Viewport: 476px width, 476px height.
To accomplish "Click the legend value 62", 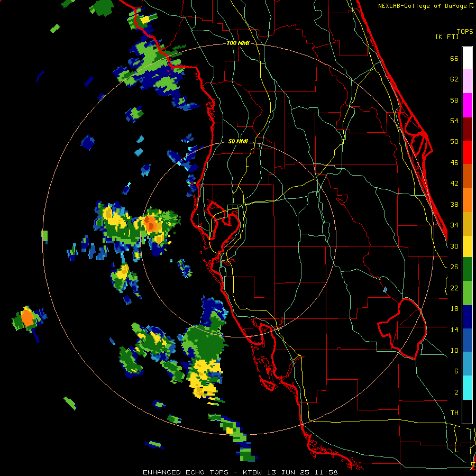I will coord(454,79).
